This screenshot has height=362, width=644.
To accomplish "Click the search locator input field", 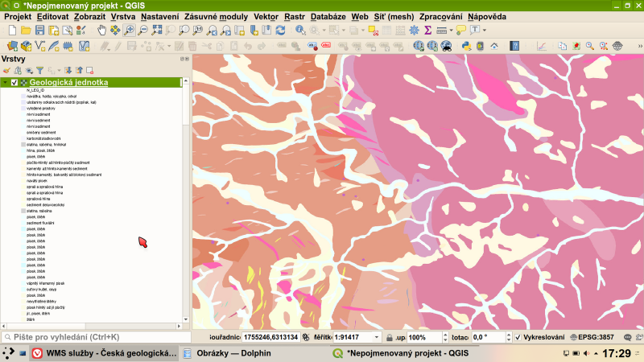I will 97,337.
